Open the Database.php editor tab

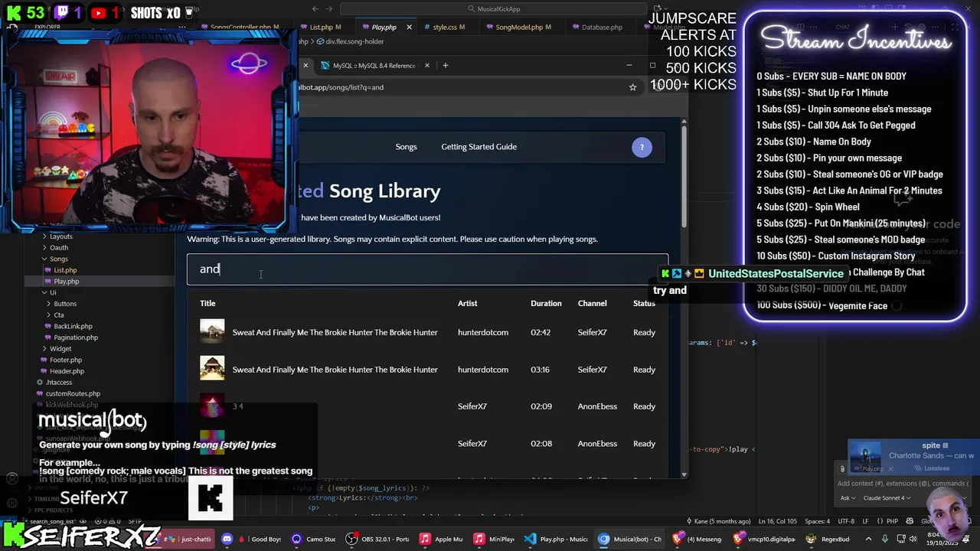click(602, 27)
